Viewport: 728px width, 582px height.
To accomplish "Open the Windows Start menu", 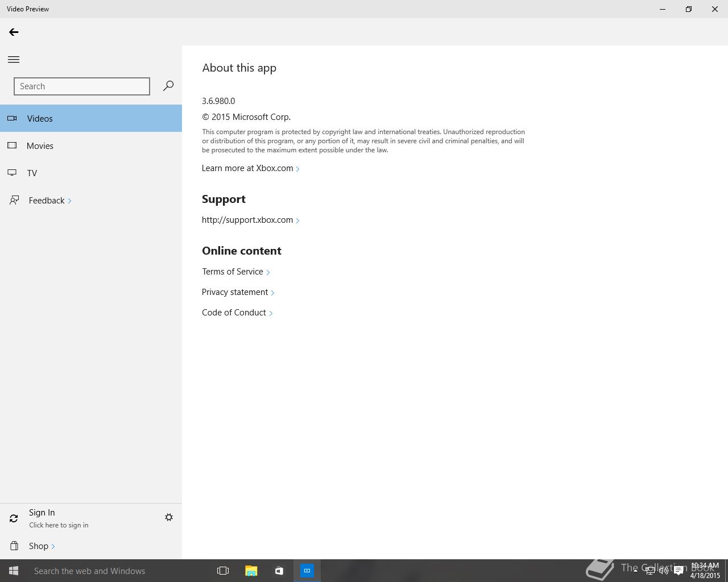I will point(14,571).
